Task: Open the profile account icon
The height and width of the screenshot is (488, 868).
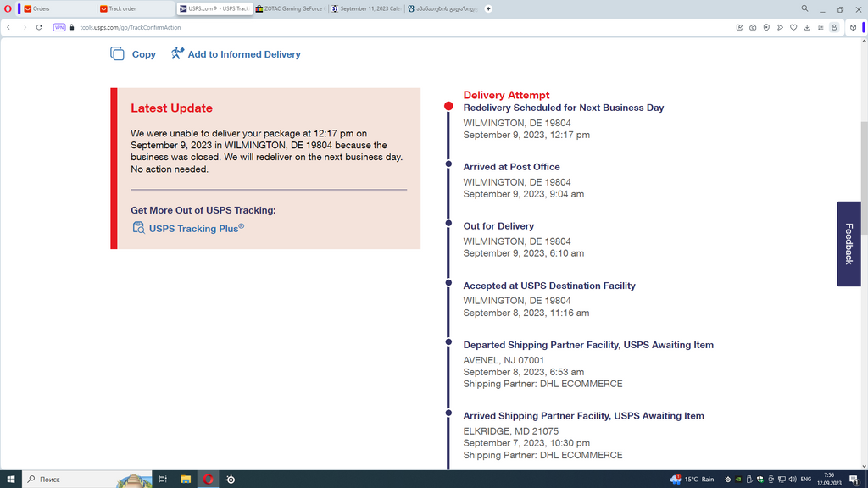Action: pos(834,27)
